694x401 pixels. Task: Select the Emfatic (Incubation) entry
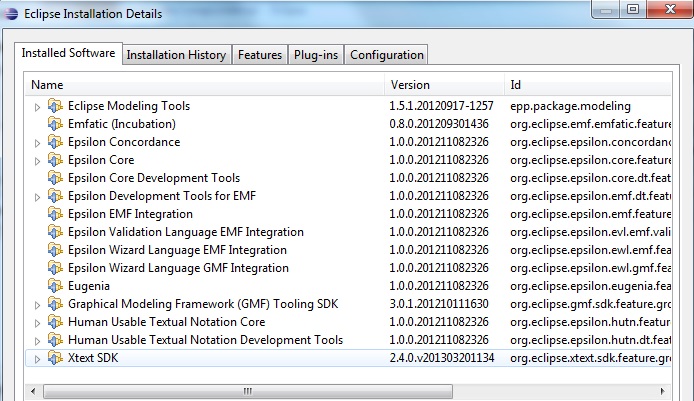click(122, 124)
